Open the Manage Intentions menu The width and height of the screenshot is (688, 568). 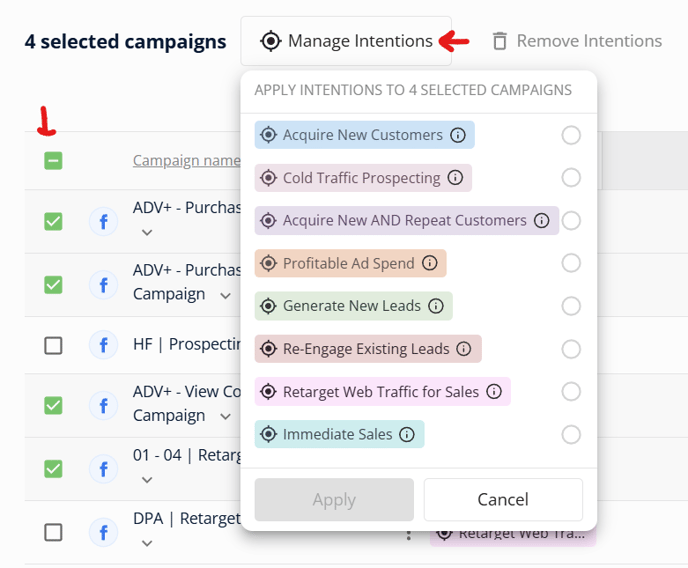tap(346, 41)
